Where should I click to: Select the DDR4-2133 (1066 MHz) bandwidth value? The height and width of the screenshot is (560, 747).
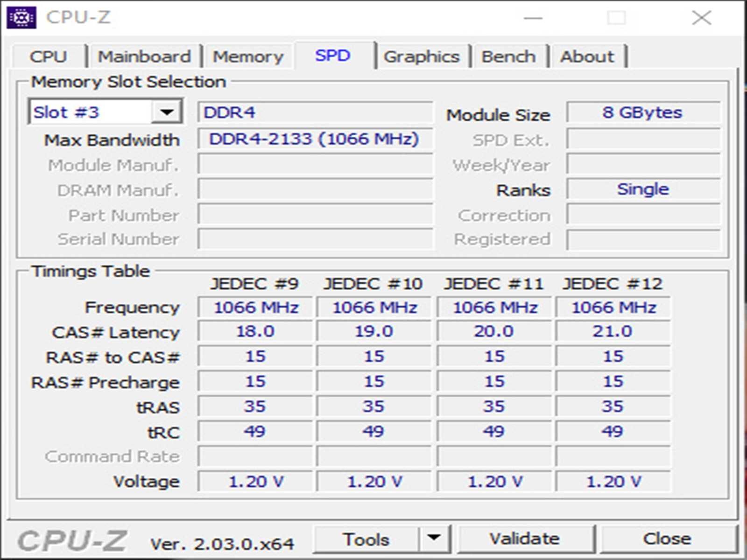click(x=315, y=139)
